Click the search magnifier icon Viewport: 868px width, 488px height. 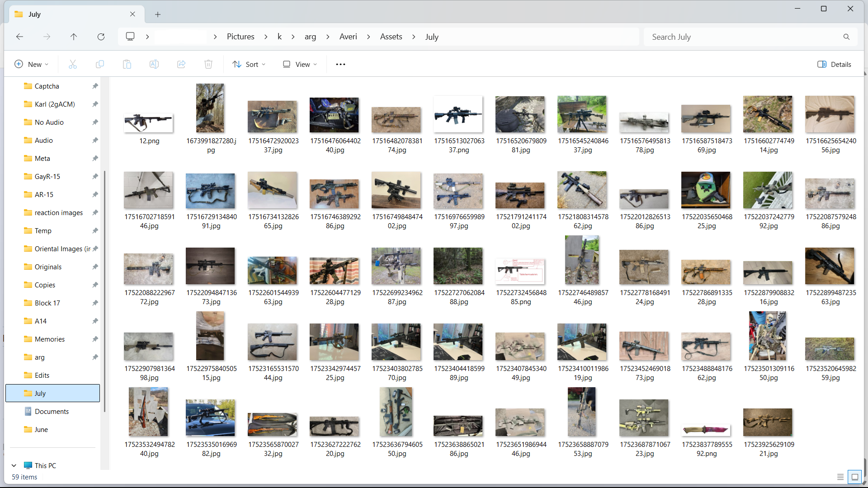tap(846, 37)
